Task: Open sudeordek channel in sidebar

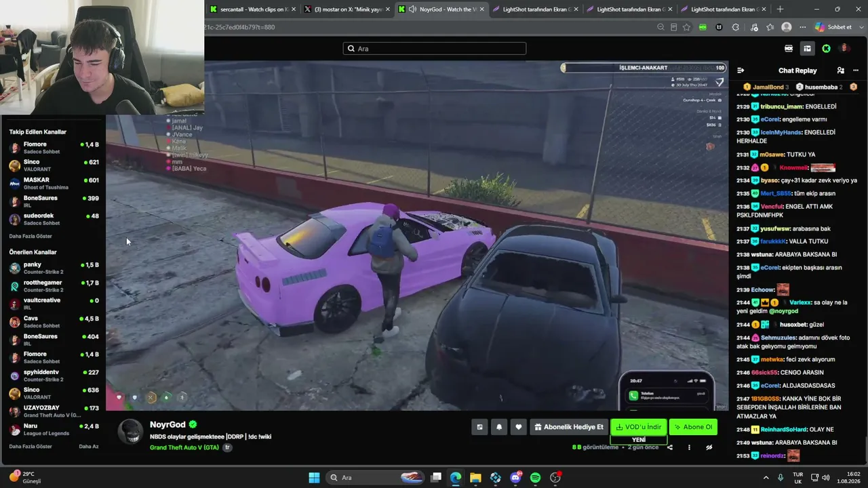Action: coord(54,219)
